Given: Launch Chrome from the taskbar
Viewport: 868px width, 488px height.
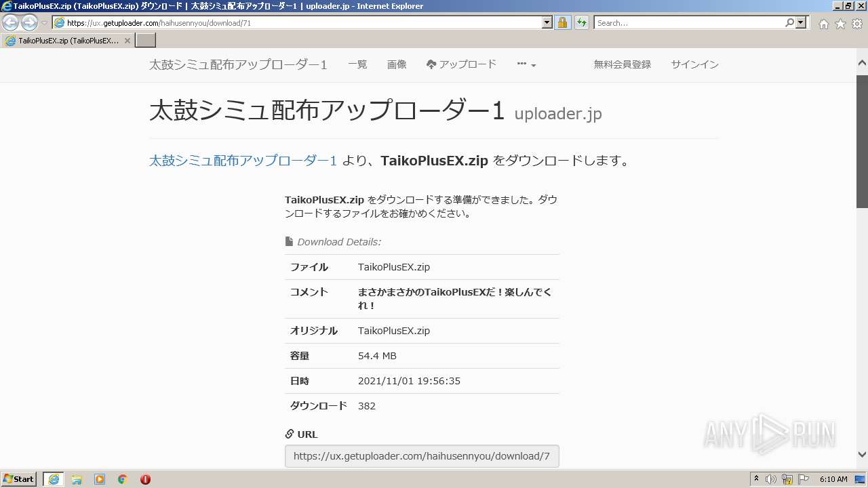Looking at the screenshot, I should [x=122, y=479].
